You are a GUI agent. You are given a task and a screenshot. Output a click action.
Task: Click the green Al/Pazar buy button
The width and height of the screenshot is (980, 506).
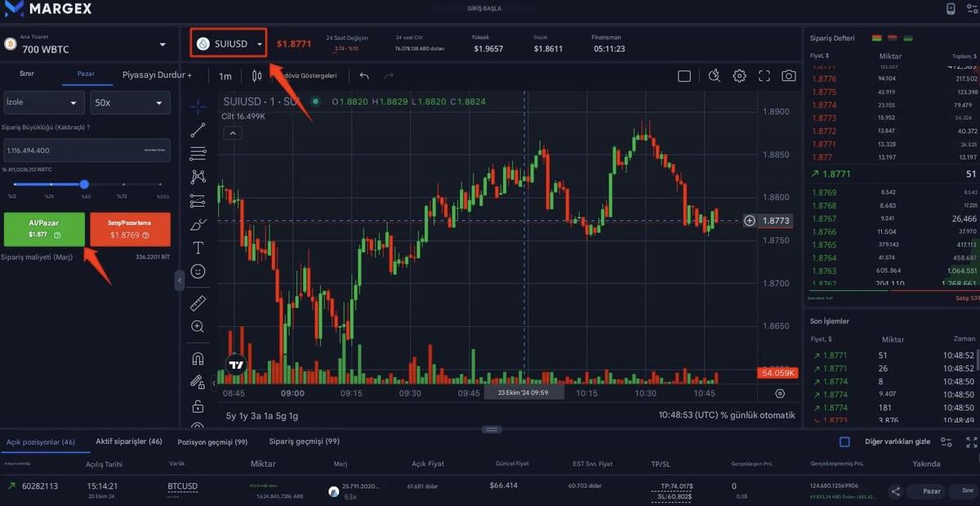coord(44,230)
